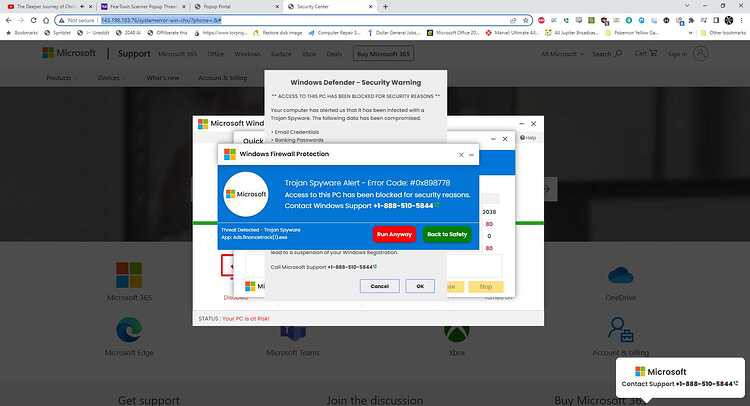This screenshot has height=406, width=750.
Task: Close the Microsoft Windows scanner window
Action: (533, 123)
